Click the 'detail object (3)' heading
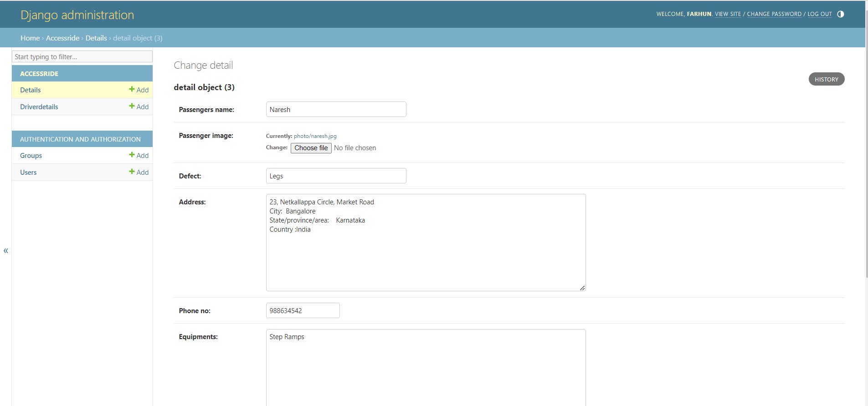Image resolution: width=868 pixels, height=406 pixels. click(x=204, y=87)
